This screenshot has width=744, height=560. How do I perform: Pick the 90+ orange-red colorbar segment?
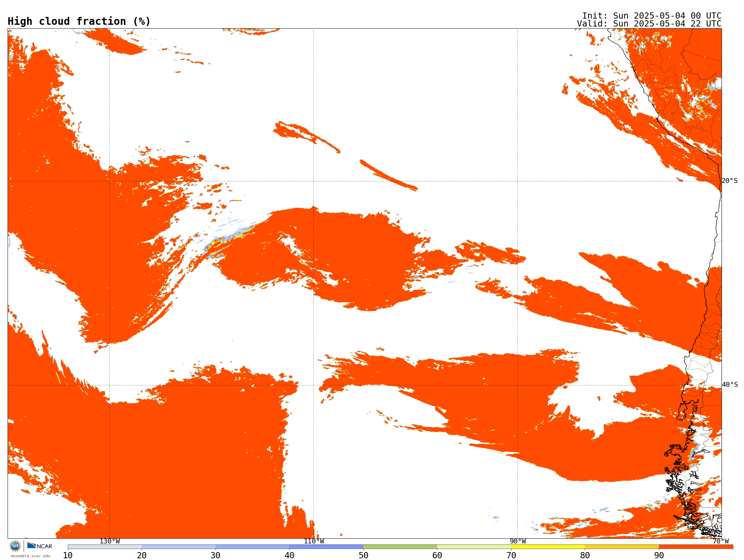(696, 547)
